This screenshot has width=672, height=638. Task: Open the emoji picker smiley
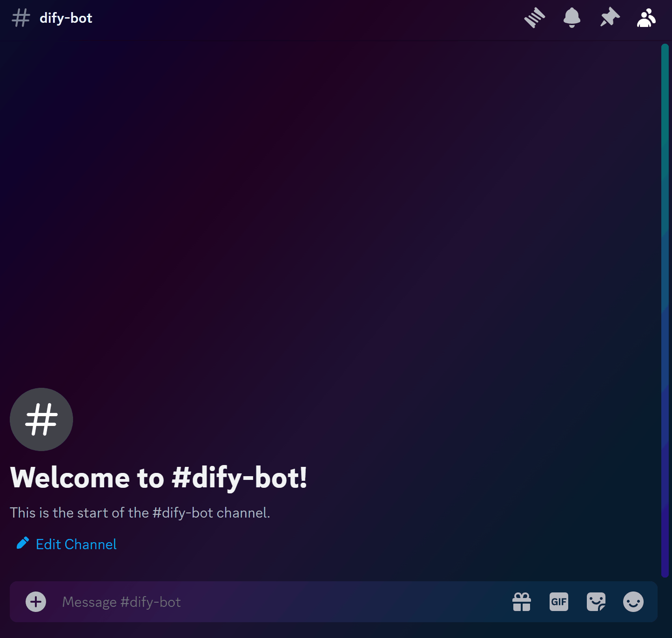pyautogui.click(x=633, y=602)
